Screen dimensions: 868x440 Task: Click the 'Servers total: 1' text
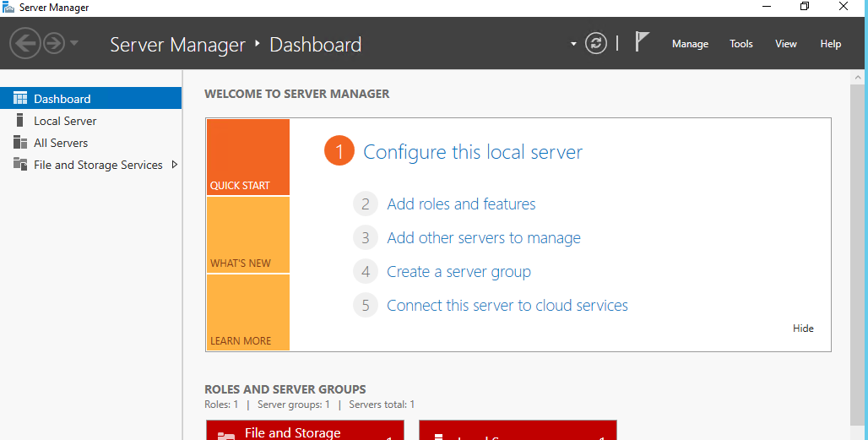(382, 405)
